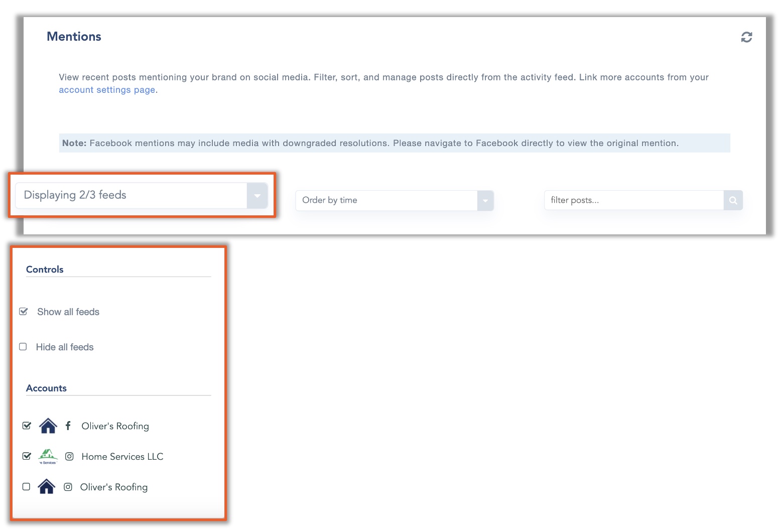Open the Displaying 2/3 feeds dropdown
This screenshot has height=532, width=782.
point(141,195)
